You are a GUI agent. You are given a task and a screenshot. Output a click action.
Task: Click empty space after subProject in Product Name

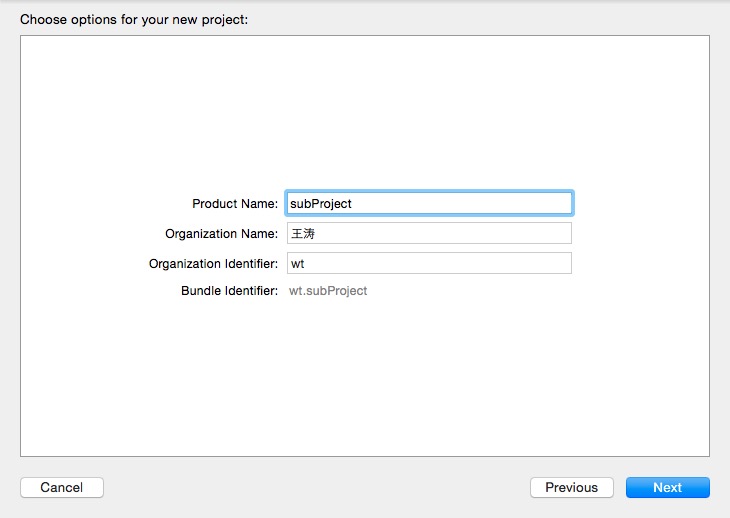[470, 204]
